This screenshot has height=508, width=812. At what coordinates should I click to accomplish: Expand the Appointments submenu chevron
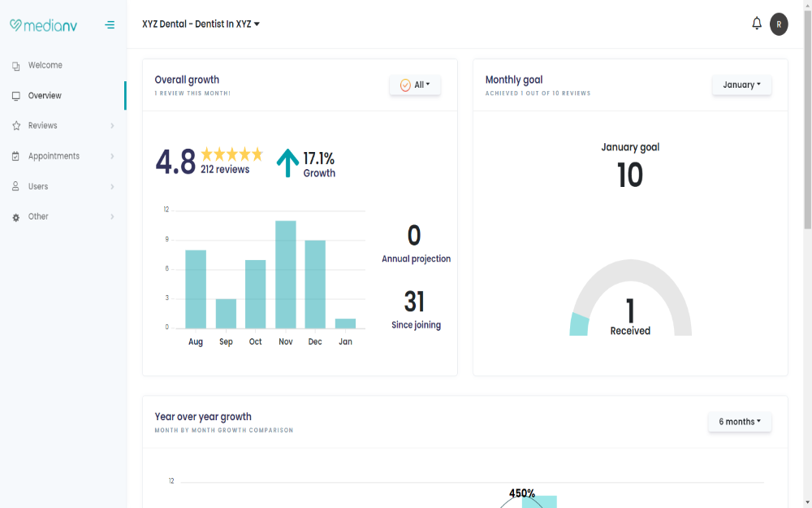point(112,156)
